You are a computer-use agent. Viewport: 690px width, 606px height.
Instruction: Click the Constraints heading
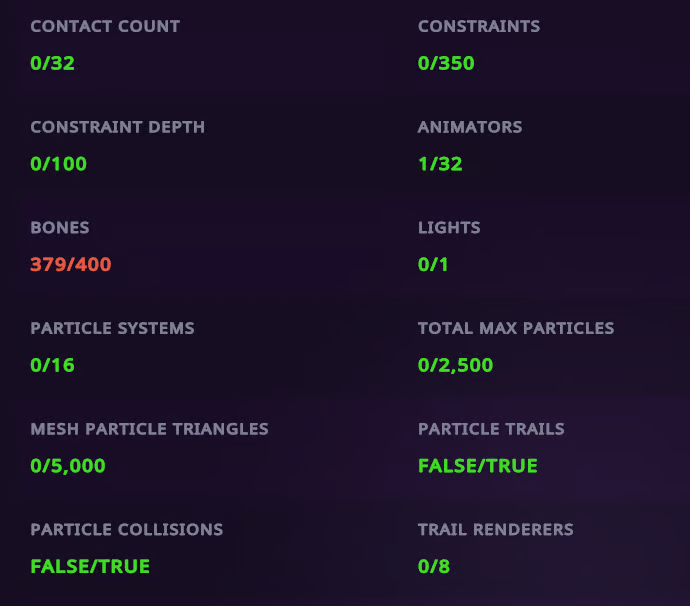tap(479, 26)
